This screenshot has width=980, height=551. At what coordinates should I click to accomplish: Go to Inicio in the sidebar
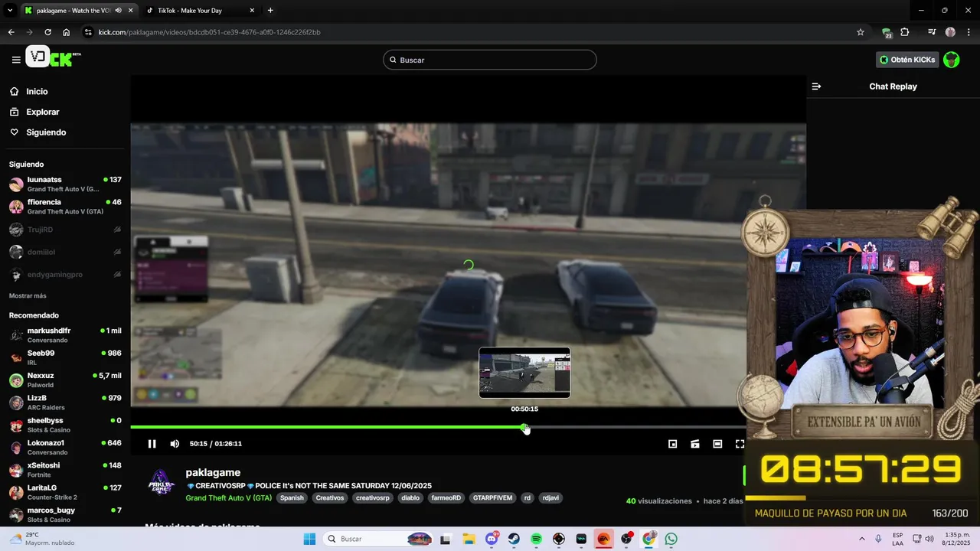(37, 92)
